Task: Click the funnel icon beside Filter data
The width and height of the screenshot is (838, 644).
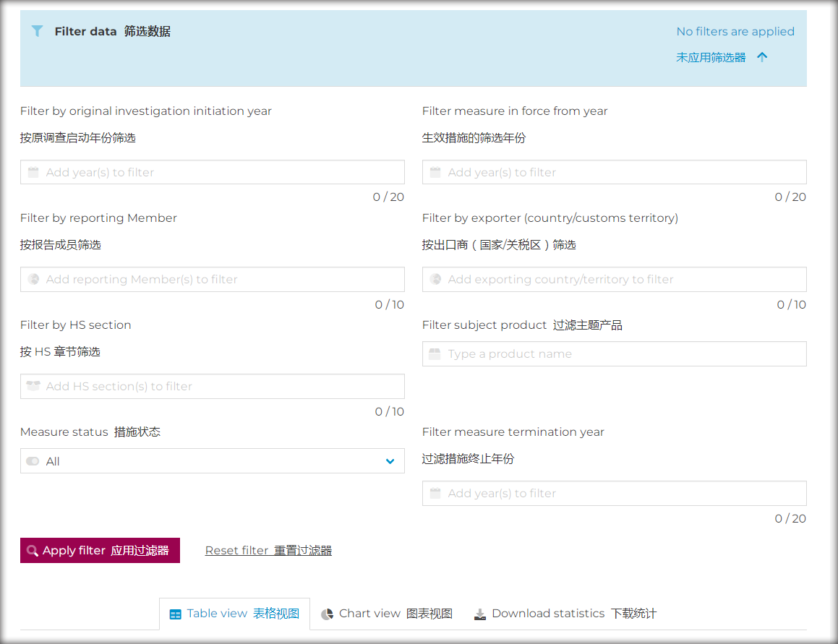Action: pyautogui.click(x=37, y=31)
